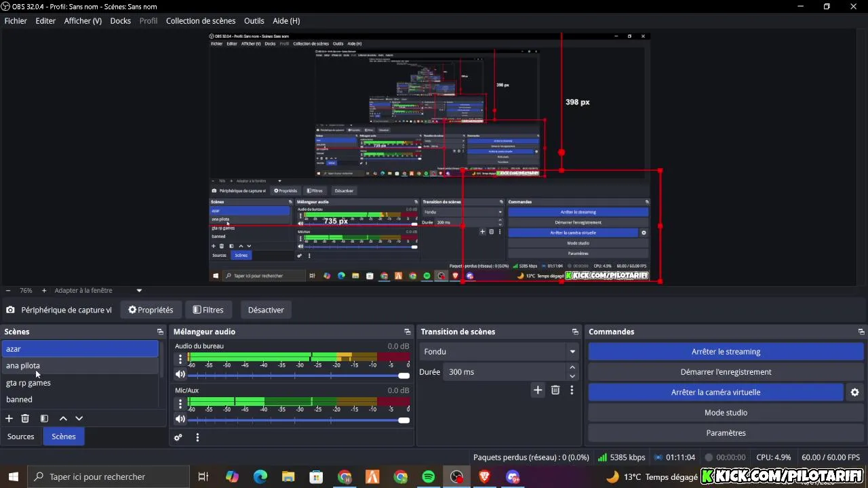Open advanced audio properties gear

click(178, 438)
